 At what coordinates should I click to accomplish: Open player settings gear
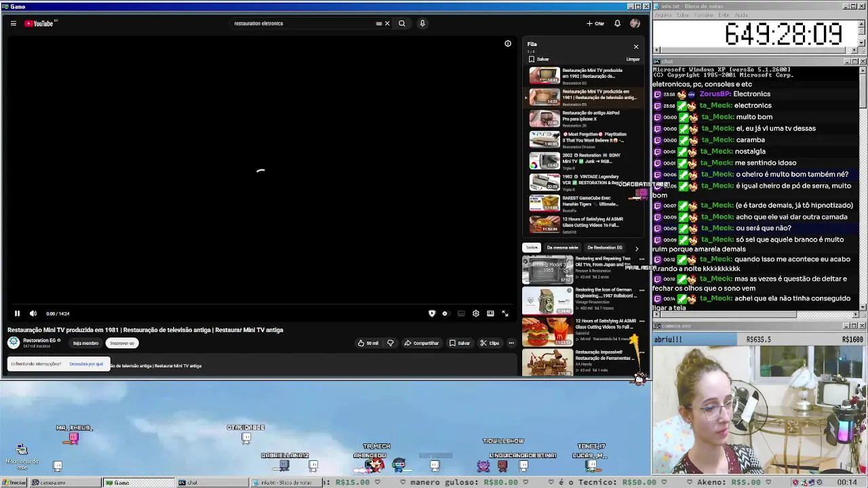[x=476, y=314]
